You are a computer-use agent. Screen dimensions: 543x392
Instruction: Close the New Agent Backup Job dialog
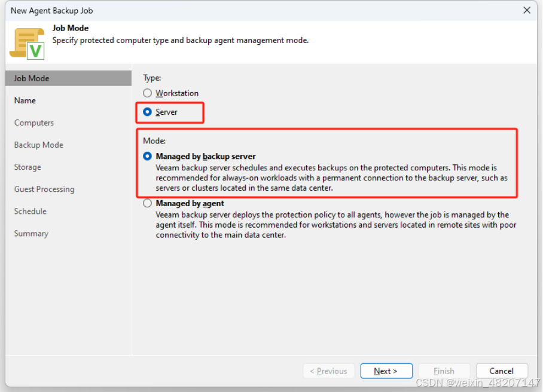(527, 10)
